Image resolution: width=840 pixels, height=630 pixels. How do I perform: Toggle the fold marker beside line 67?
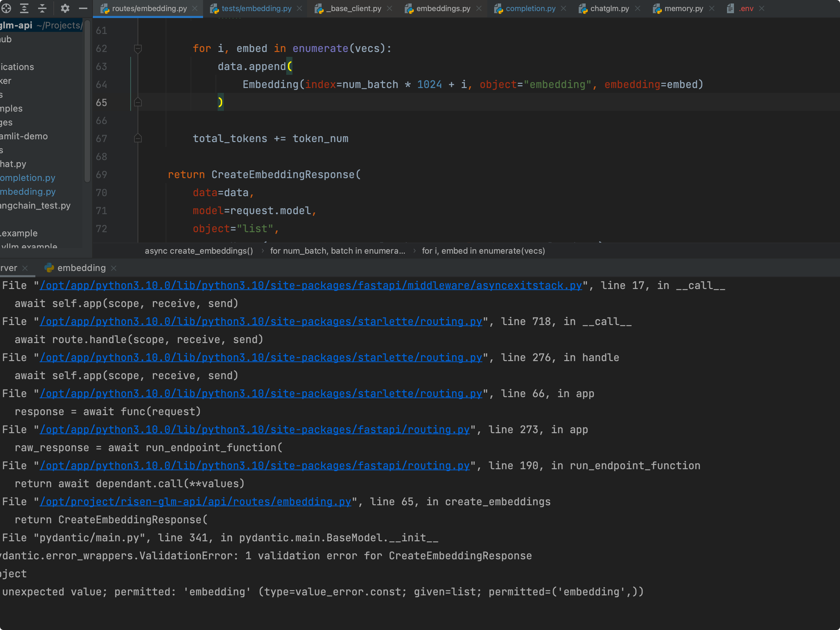pyautogui.click(x=138, y=138)
